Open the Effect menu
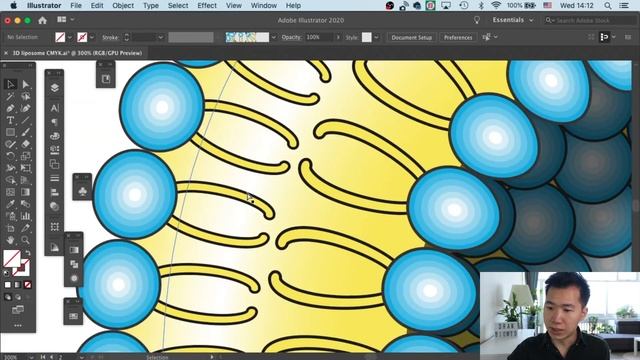This screenshot has height=360, width=640. (207, 6)
